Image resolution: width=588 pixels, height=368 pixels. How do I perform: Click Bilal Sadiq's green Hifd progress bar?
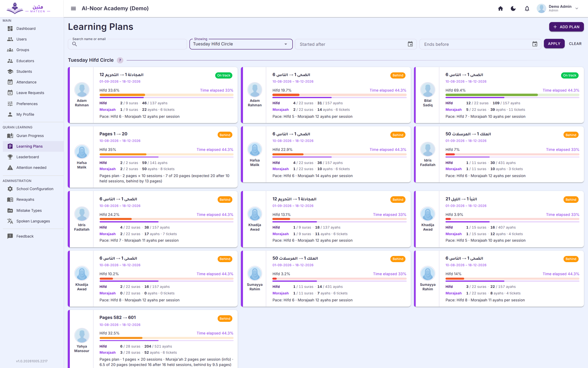pyautogui.click(x=492, y=95)
